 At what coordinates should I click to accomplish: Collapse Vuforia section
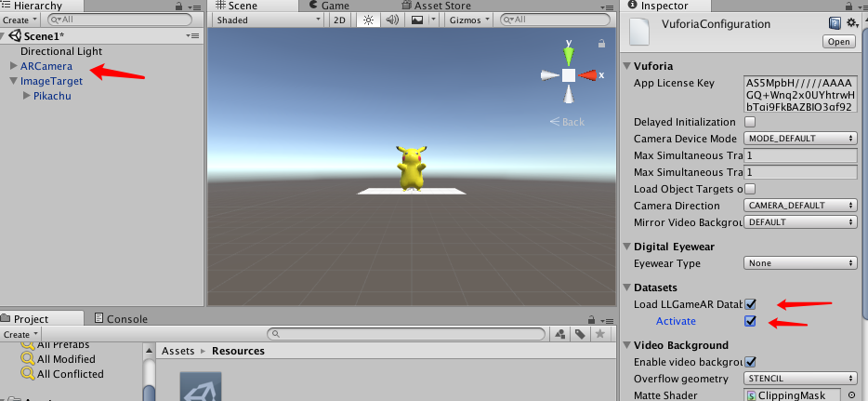tap(626, 66)
